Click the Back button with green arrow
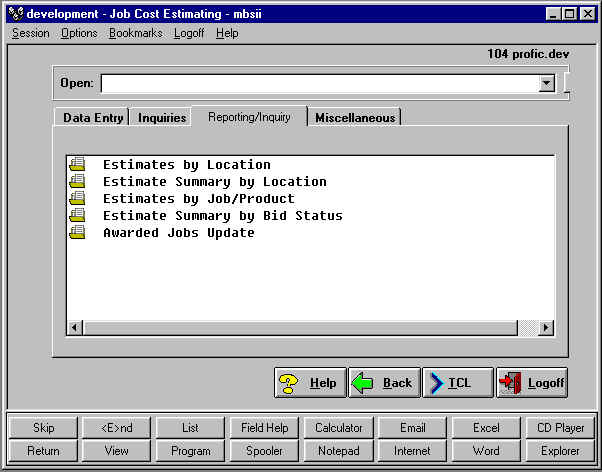This screenshot has height=472, width=602. [384, 383]
